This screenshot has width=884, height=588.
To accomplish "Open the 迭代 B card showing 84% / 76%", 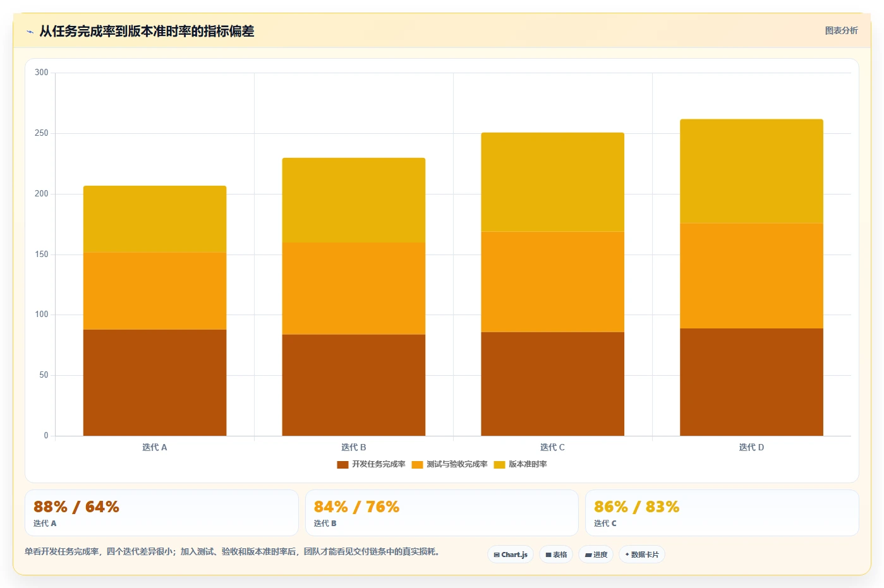I will click(x=442, y=513).
